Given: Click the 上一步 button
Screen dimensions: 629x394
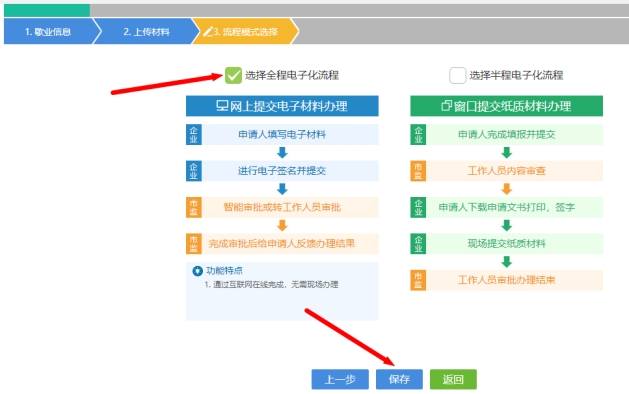Looking at the screenshot, I should pyautogui.click(x=340, y=379).
